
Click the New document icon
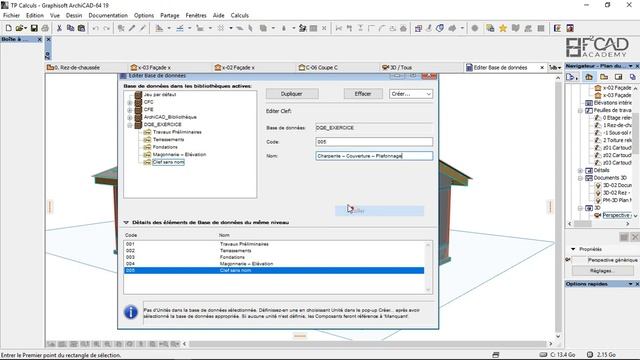pos(9,28)
